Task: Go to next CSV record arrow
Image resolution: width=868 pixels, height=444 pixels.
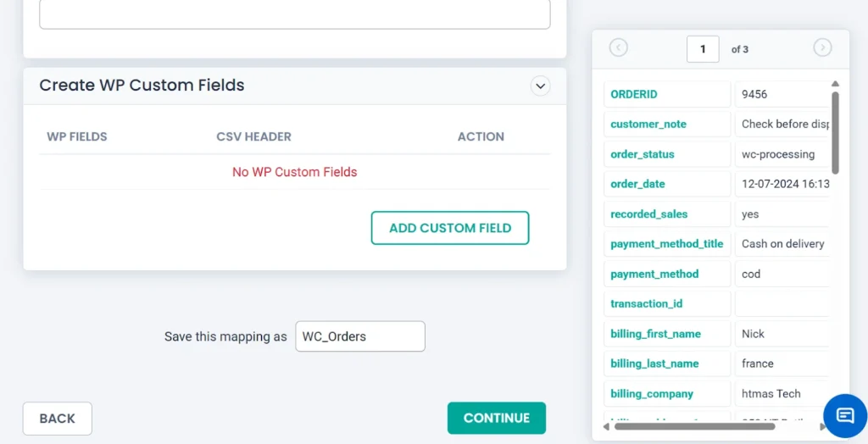Action: click(822, 48)
